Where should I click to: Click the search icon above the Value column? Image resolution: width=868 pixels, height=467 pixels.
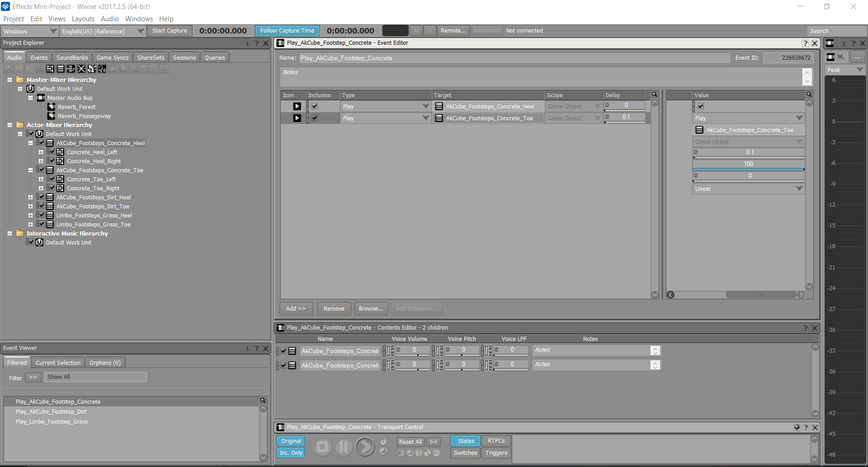[x=809, y=94]
